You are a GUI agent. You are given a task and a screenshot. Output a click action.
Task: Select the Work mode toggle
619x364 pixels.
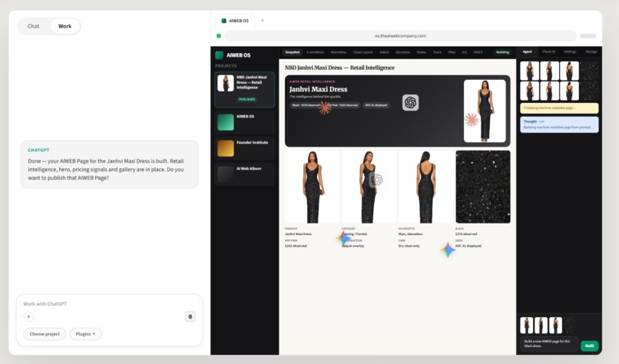pyautogui.click(x=65, y=26)
